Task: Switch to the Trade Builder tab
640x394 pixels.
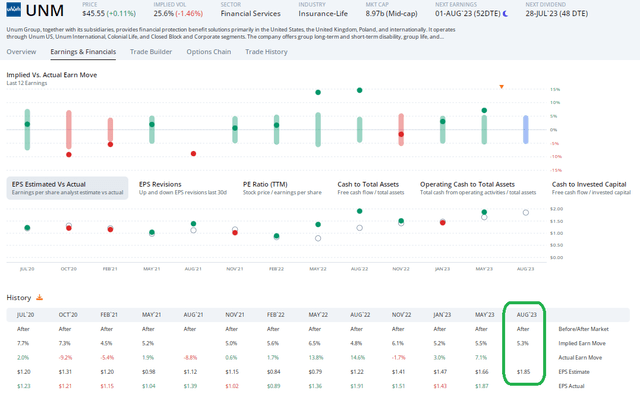Action: (x=151, y=52)
